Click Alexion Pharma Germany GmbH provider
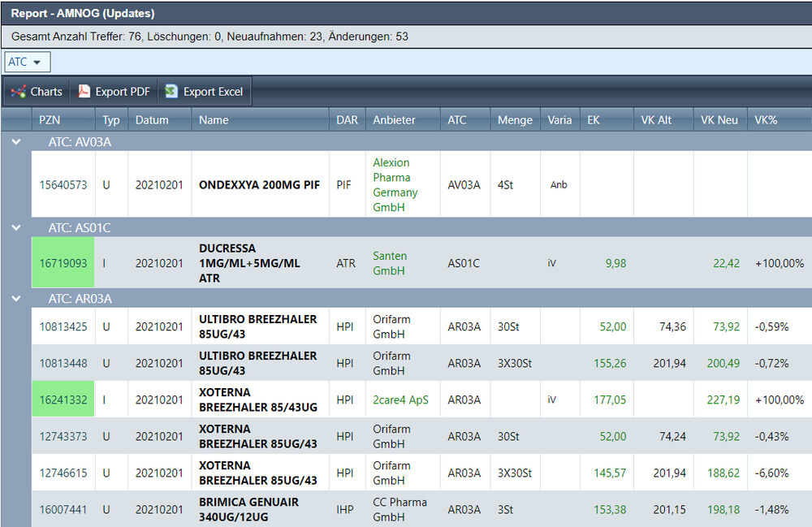This screenshot has width=812, height=527. point(395,185)
